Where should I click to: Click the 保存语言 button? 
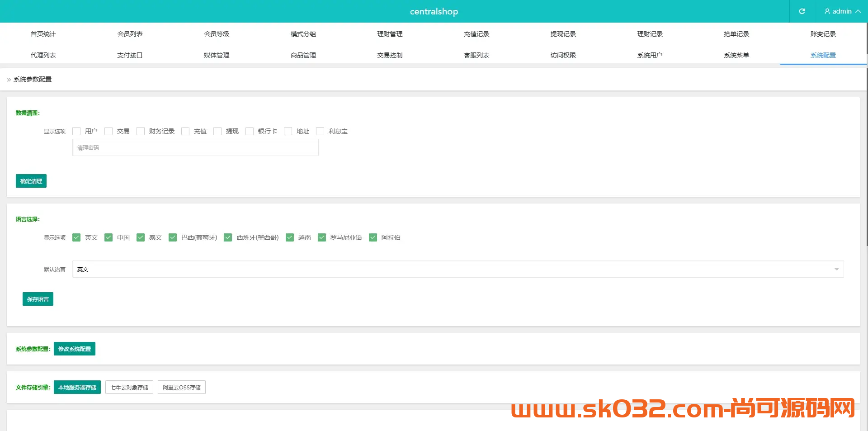[38, 299]
